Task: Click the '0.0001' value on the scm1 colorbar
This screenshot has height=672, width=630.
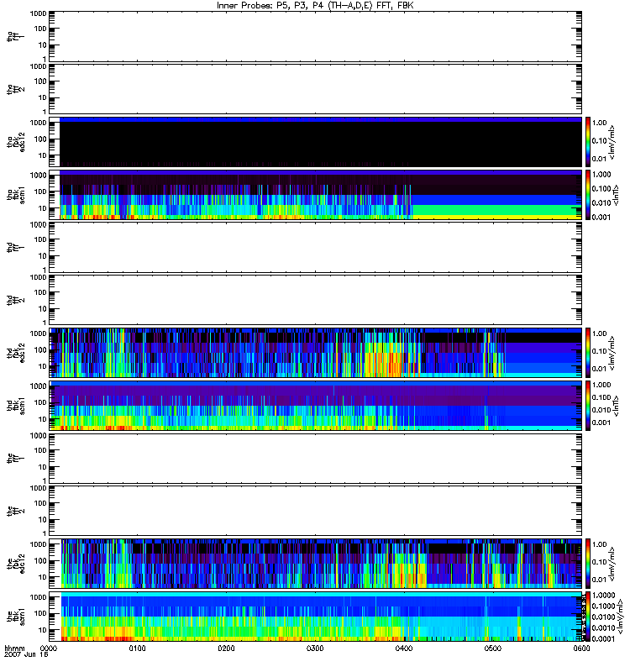Action: pyautogui.click(x=603, y=638)
